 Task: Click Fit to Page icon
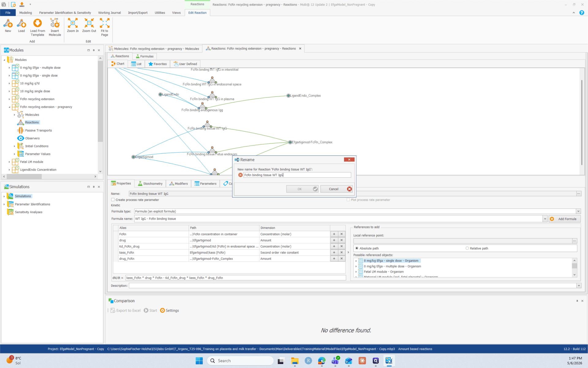(x=104, y=27)
